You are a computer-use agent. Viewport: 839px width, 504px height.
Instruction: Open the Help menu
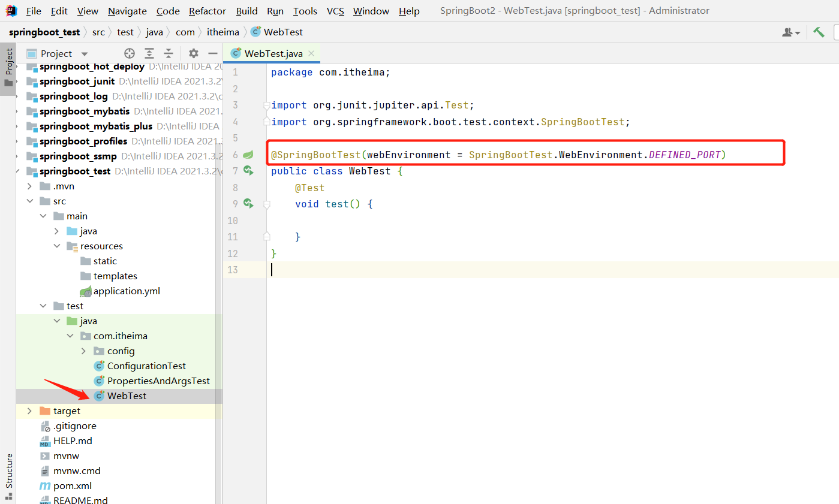point(409,11)
